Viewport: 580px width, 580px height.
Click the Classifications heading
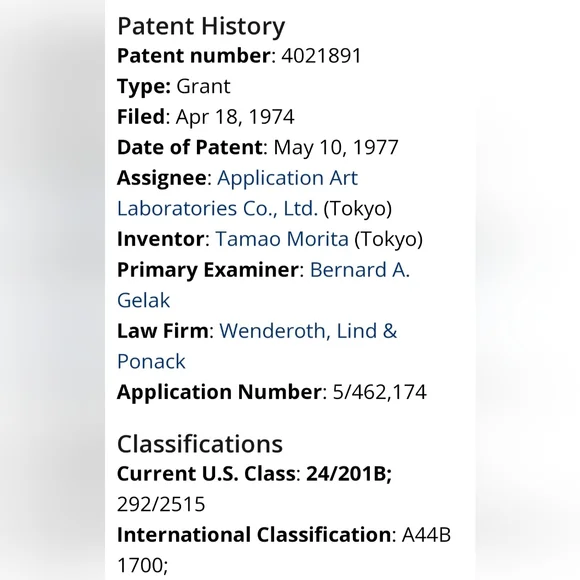pos(200,444)
